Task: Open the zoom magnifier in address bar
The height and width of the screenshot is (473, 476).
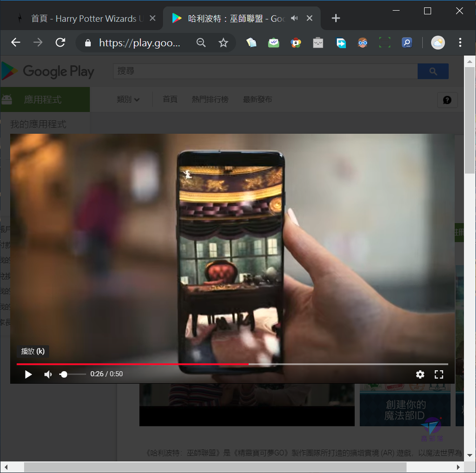Action: coord(201,42)
